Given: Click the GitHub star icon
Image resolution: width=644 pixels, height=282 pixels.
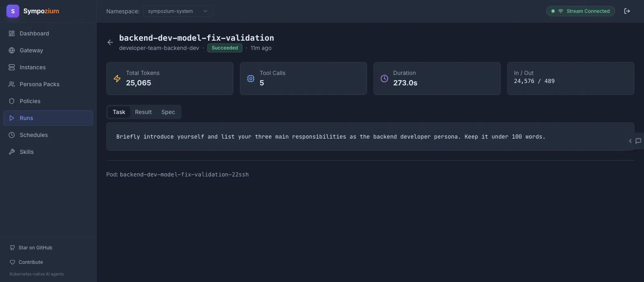Looking at the screenshot, I should coord(12,248).
